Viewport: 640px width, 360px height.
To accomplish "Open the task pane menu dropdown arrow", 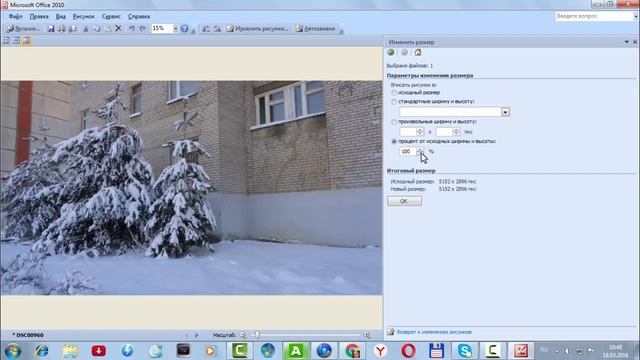I will (627, 42).
